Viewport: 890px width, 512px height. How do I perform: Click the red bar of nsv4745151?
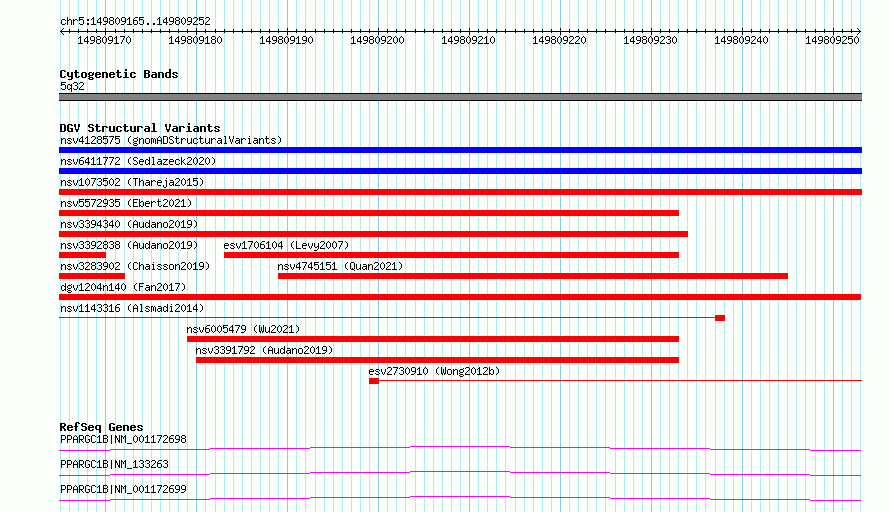[532, 276]
